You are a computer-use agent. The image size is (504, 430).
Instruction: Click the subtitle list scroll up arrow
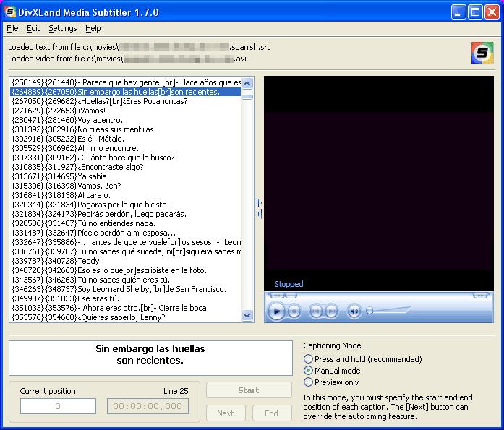tap(247, 84)
